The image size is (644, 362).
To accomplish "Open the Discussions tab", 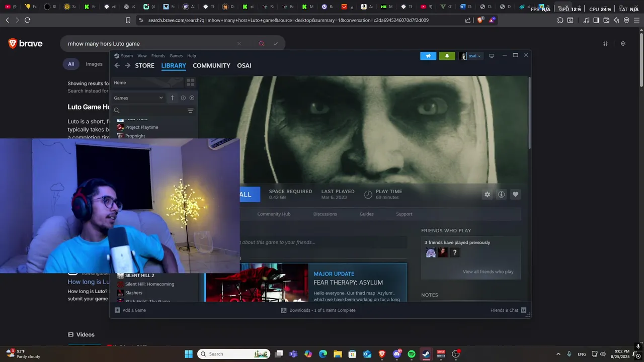I will [325, 214].
